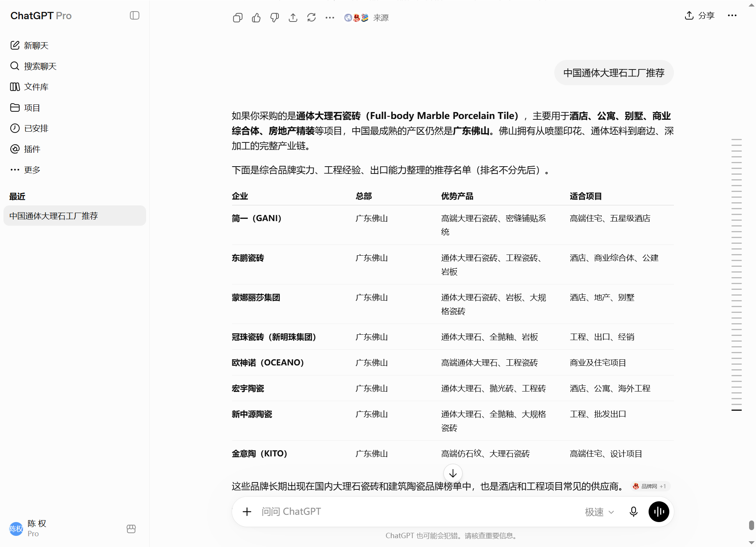
Task: Start voice mode with the black waveform button
Action: tap(659, 512)
